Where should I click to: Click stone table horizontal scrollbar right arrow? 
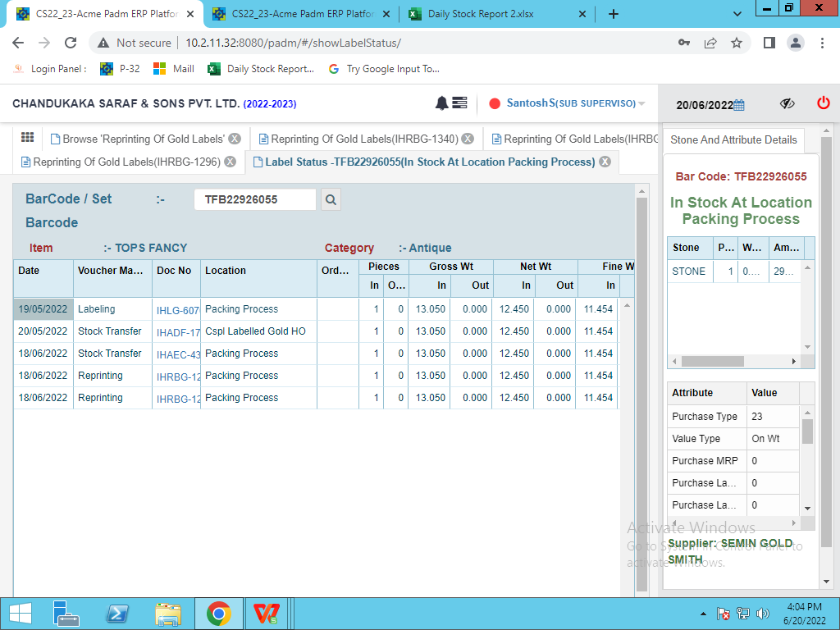(x=794, y=362)
